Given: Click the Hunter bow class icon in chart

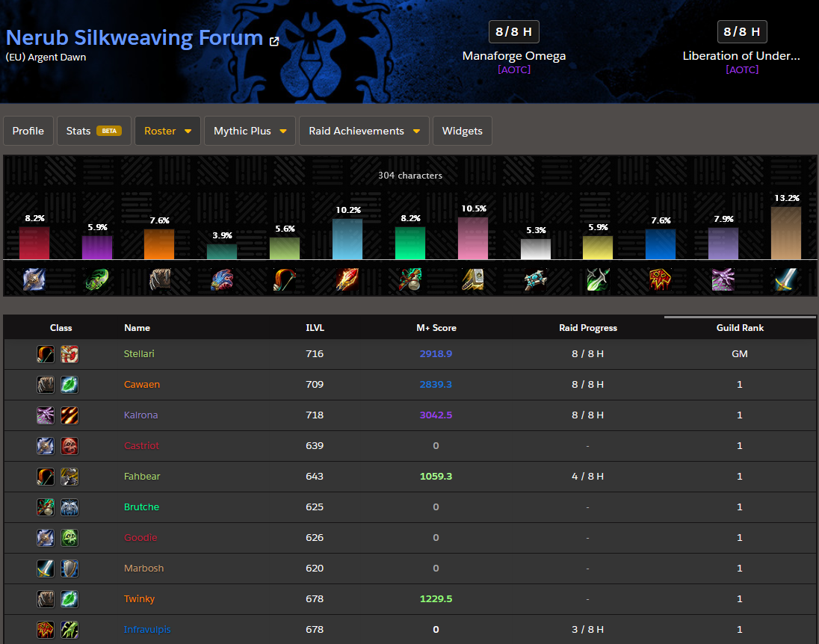Looking at the screenshot, I should pos(285,279).
